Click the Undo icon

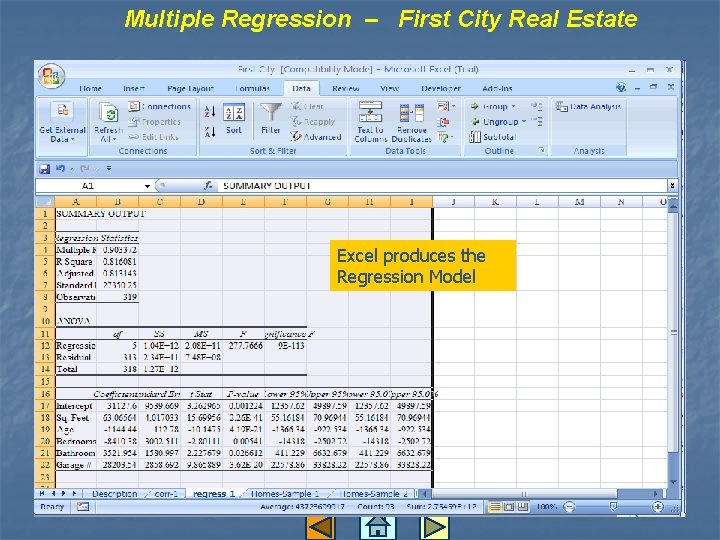[x=60, y=169]
